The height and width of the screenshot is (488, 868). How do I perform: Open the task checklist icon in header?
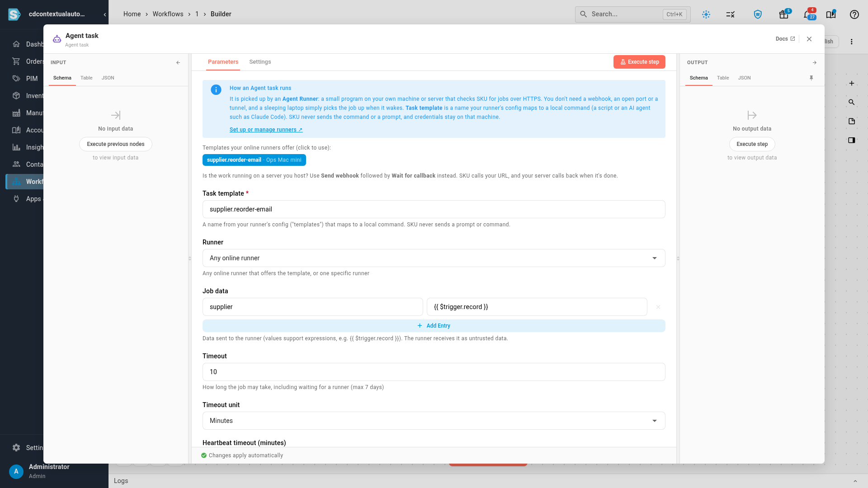[x=731, y=14]
